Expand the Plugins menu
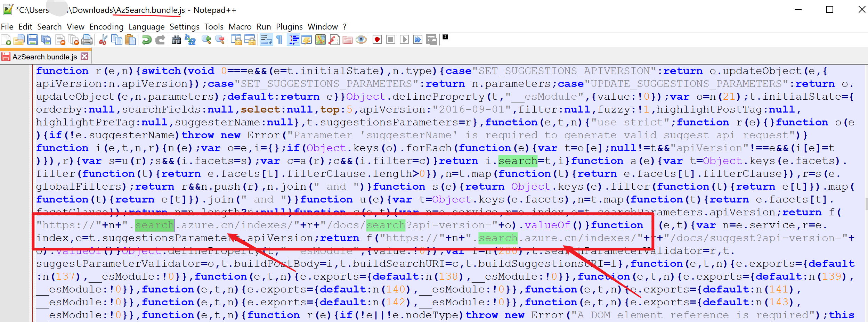Image resolution: width=868 pixels, height=322 pixels. [x=289, y=27]
